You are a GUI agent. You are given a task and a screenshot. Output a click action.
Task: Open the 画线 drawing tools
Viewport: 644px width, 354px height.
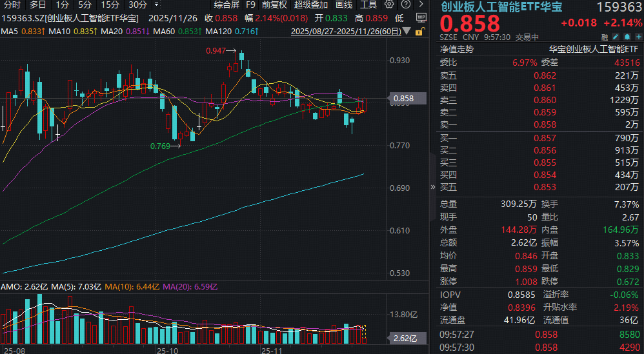[344, 5]
